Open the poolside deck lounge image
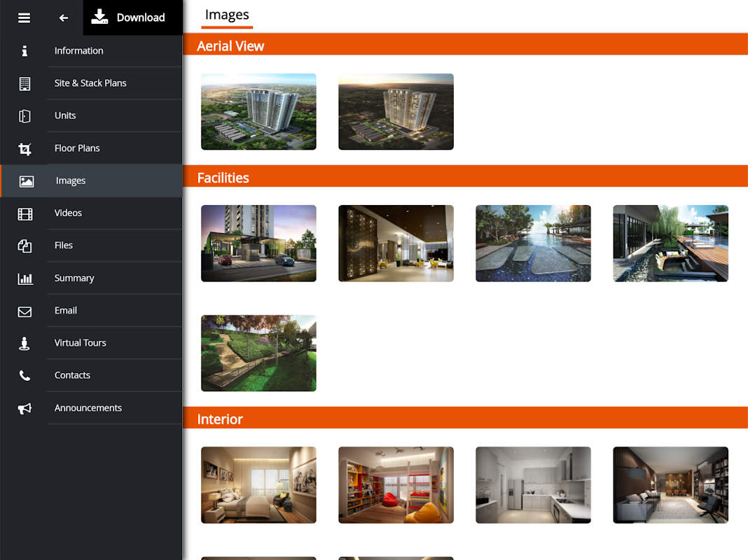This screenshot has width=748, height=560. pyautogui.click(x=671, y=244)
